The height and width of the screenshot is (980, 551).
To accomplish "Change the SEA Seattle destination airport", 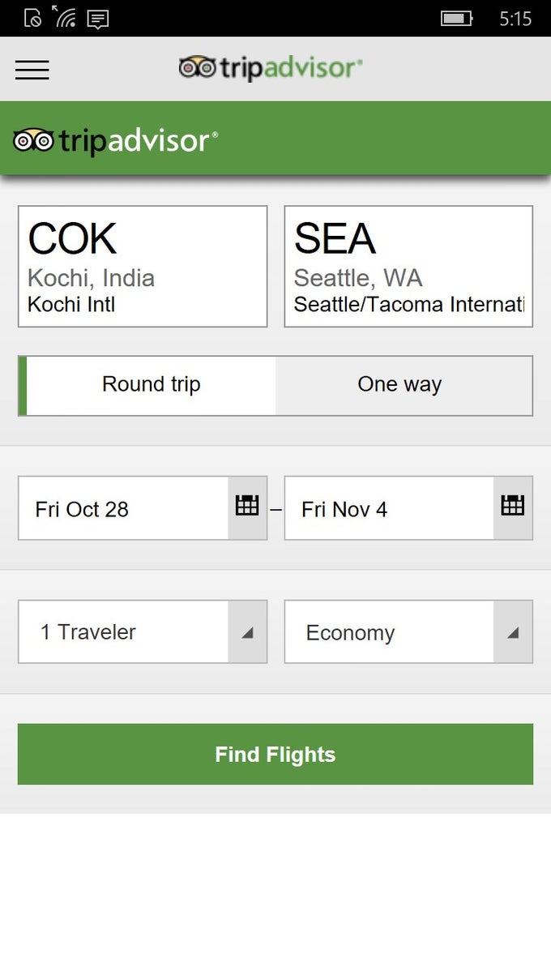I will 408,267.
